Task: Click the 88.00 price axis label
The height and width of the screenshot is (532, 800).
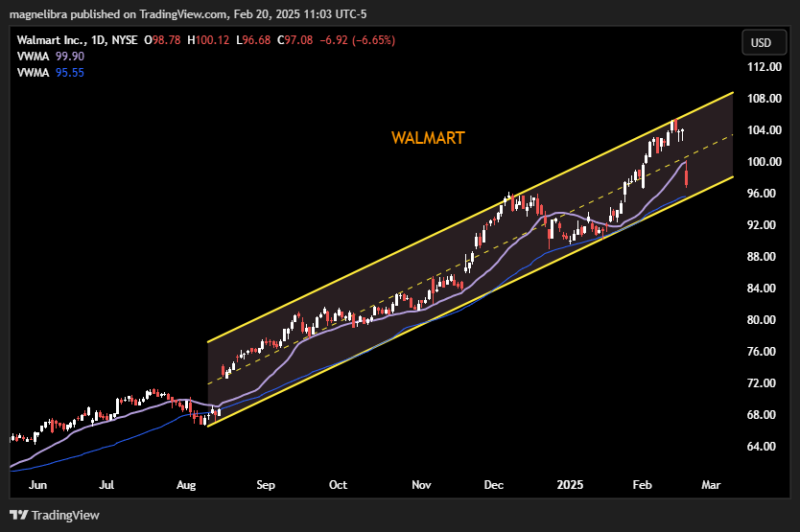Action: click(762, 257)
